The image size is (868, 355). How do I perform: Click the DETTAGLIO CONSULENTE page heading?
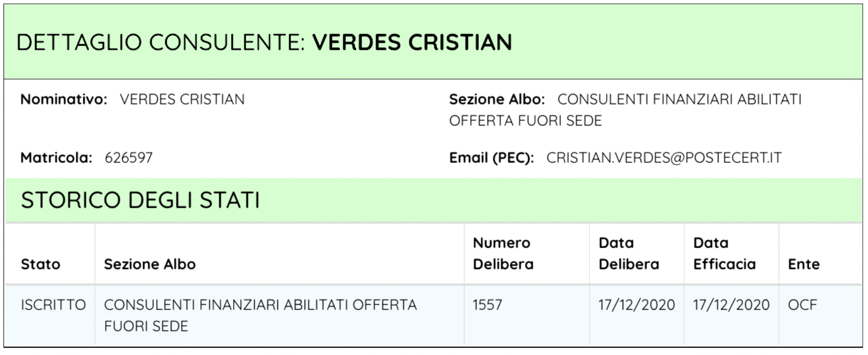[x=264, y=42]
